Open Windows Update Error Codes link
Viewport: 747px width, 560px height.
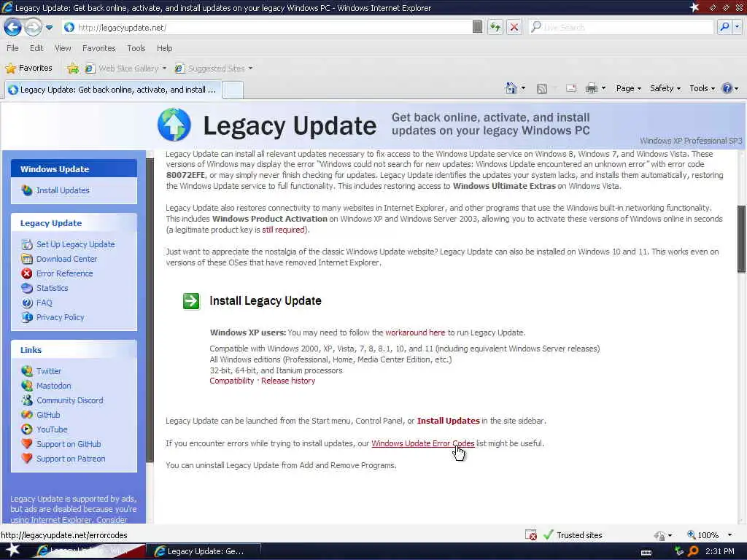(423, 443)
